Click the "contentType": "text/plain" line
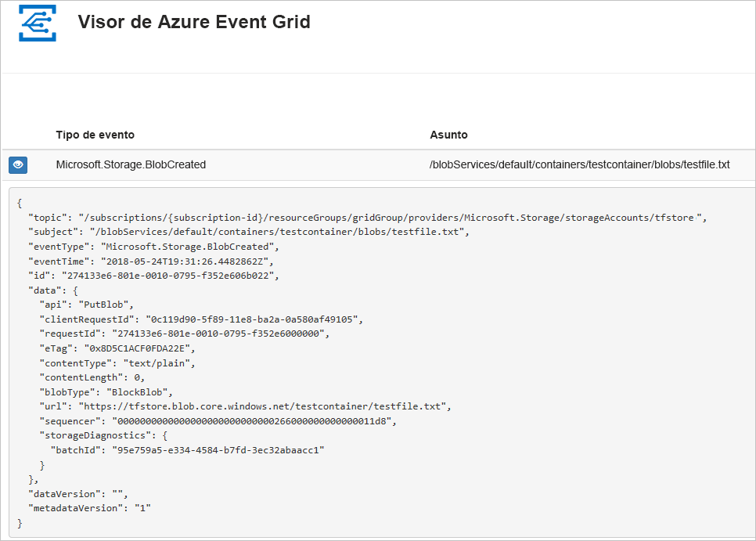 (117, 363)
